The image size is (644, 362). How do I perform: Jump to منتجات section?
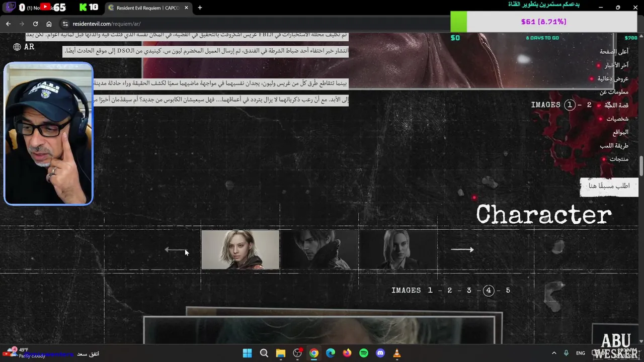click(619, 159)
